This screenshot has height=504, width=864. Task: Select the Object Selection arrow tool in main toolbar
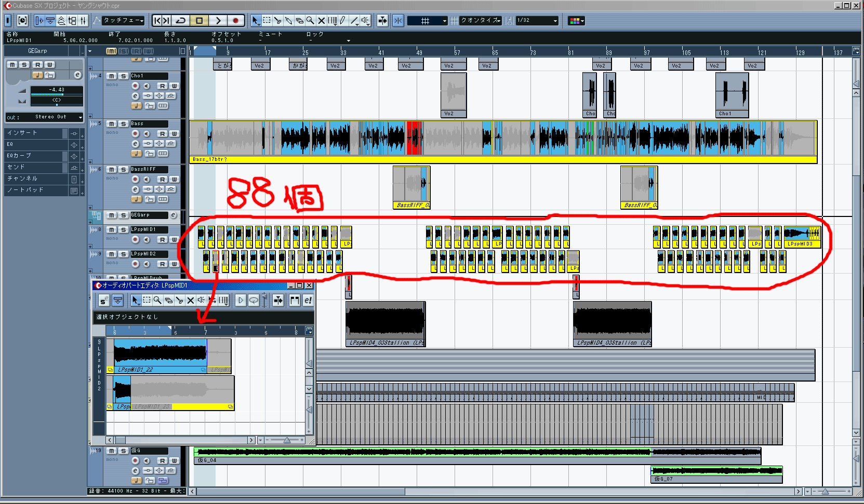255,21
